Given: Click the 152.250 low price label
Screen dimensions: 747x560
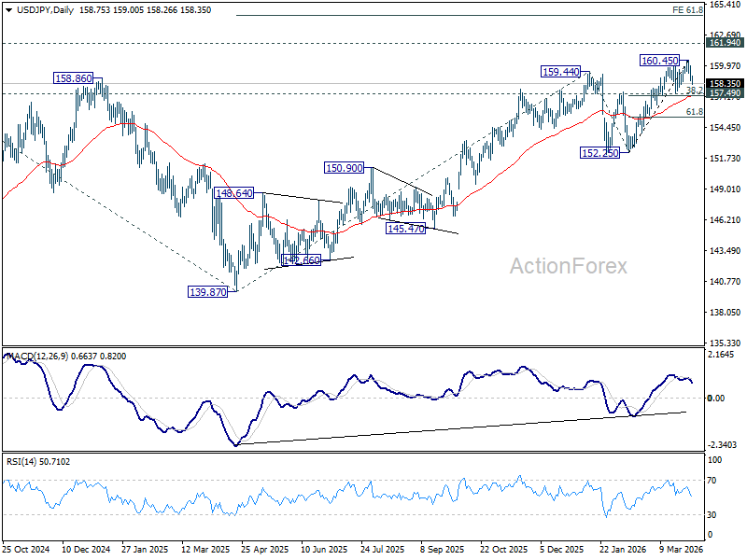Looking at the screenshot, I should pos(599,153).
